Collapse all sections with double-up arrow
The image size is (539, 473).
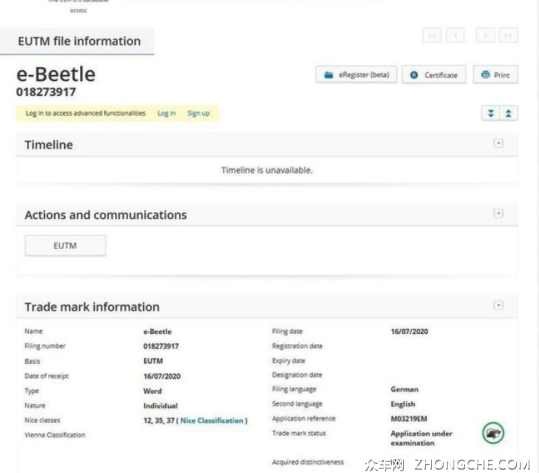click(508, 113)
